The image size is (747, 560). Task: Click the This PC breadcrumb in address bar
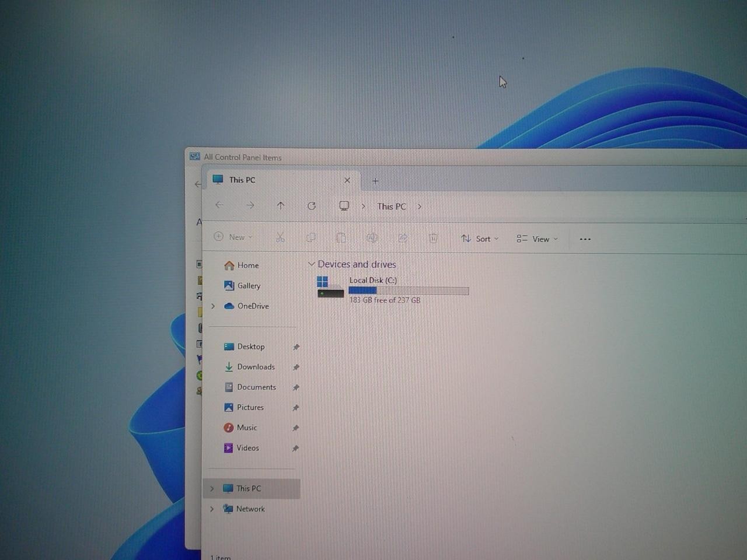(392, 206)
